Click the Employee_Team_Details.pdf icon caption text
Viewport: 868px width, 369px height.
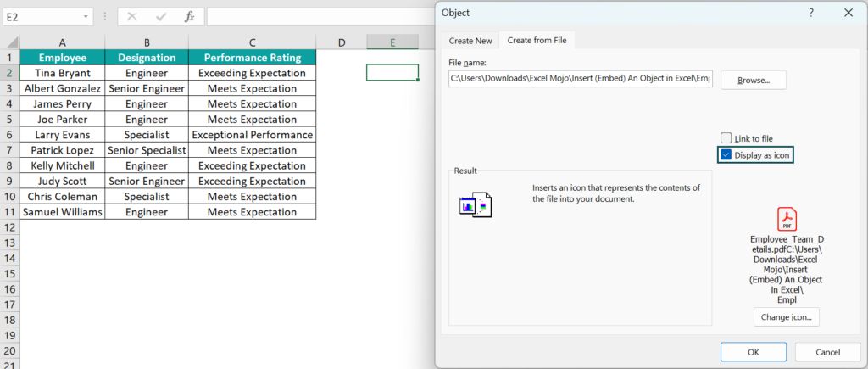coord(787,269)
